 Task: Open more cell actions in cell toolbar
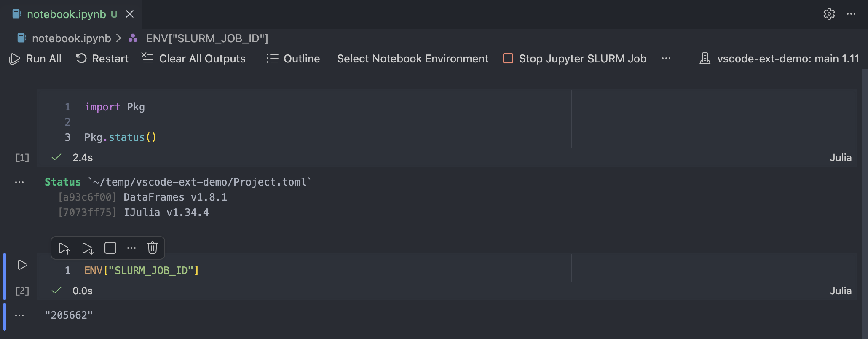(x=131, y=248)
